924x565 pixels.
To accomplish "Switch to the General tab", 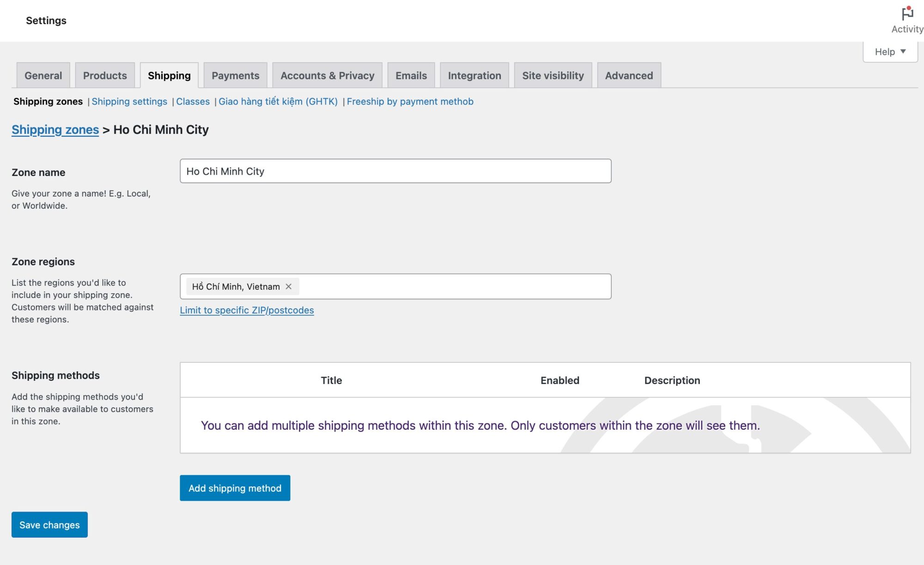I will point(43,75).
